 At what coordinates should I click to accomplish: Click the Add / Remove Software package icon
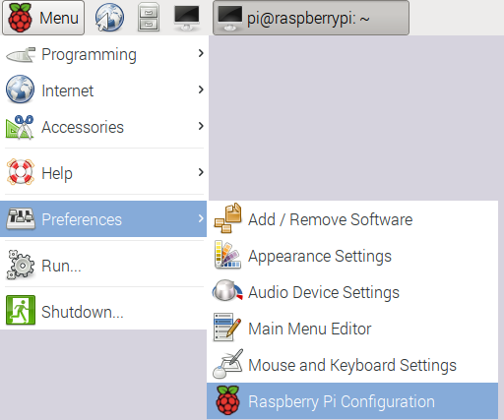(x=228, y=218)
